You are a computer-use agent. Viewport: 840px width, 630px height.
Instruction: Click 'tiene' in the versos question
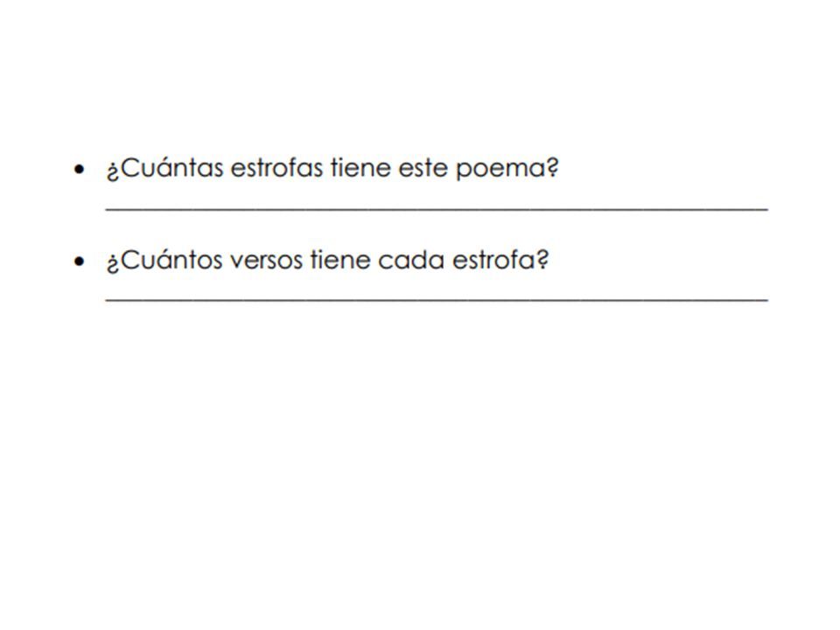(340, 260)
